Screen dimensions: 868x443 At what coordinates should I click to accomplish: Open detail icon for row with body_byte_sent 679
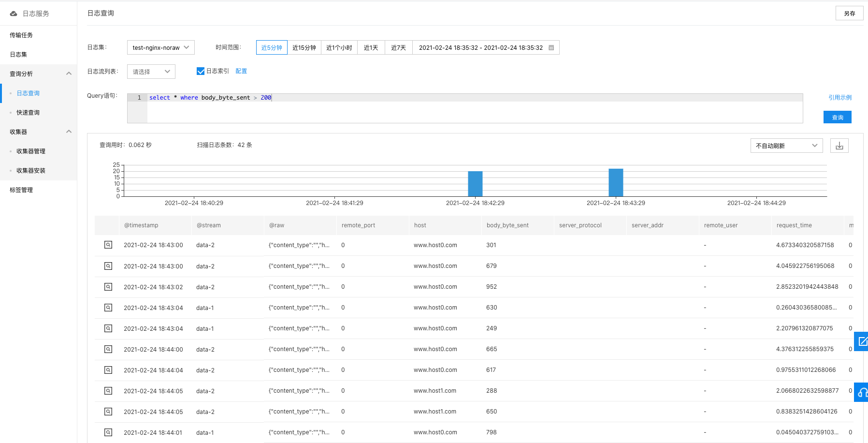pyautogui.click(x=108, y=266)
